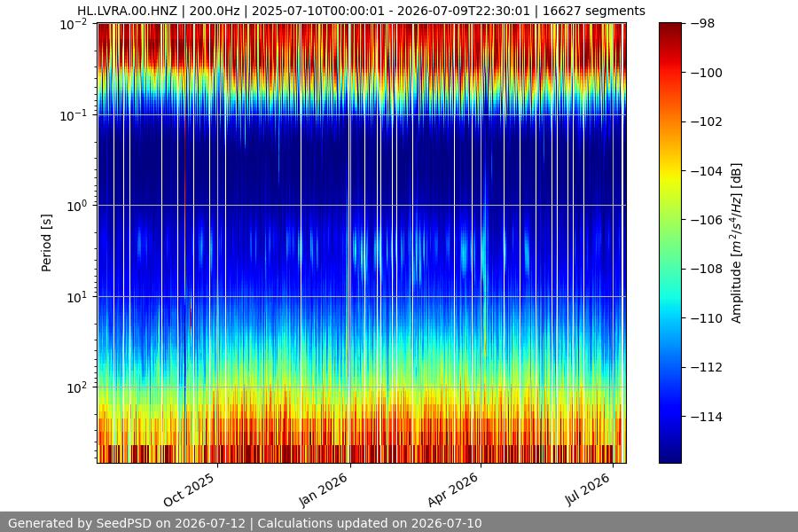This screenshot has height=532, width=798.
Task: Click the 'Apr 2026' date tick label
Action: [453, 489]
